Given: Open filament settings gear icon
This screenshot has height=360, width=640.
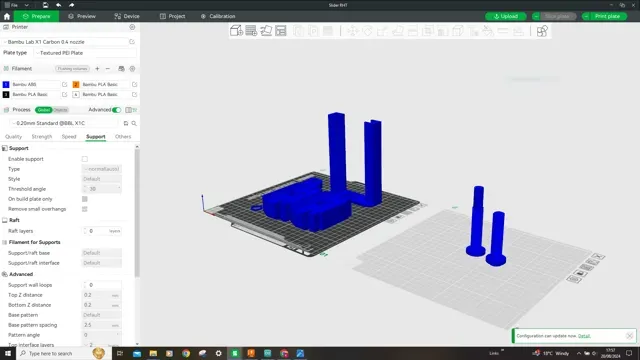Looking at the screenshot, I should coord(132,69).
